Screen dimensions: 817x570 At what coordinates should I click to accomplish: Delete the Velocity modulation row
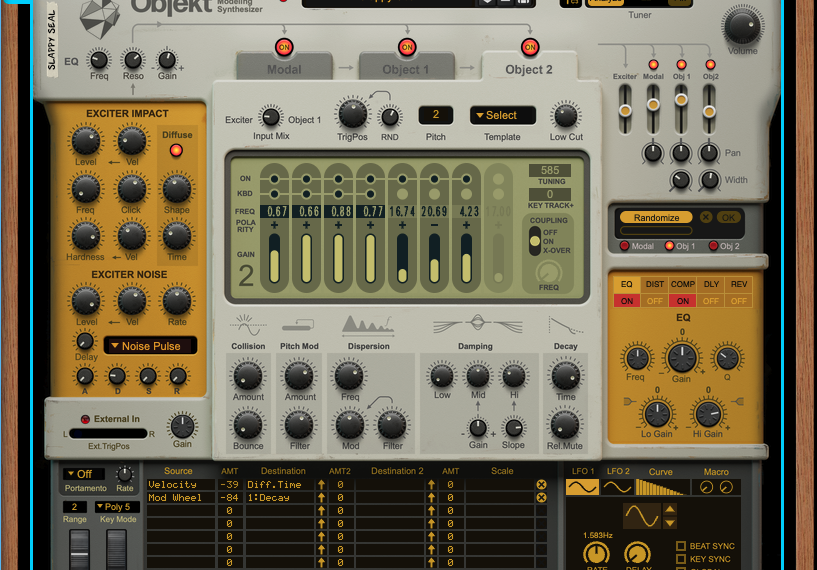point(541,485)
